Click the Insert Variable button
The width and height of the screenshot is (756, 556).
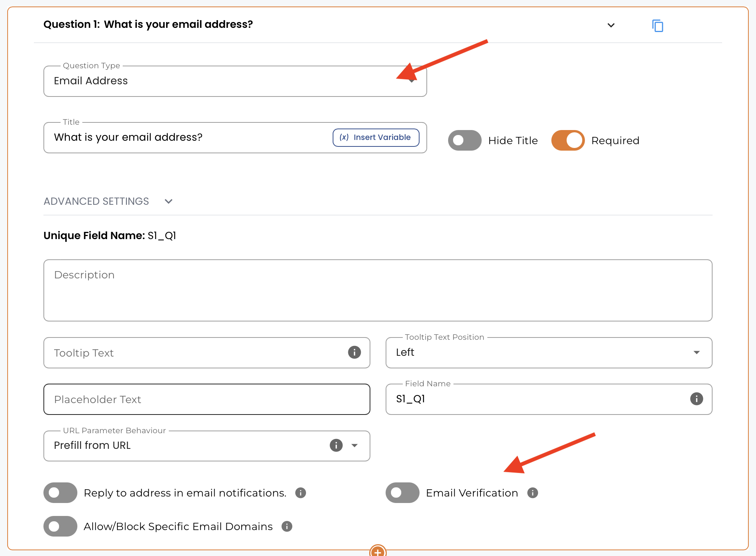[376, 138]
